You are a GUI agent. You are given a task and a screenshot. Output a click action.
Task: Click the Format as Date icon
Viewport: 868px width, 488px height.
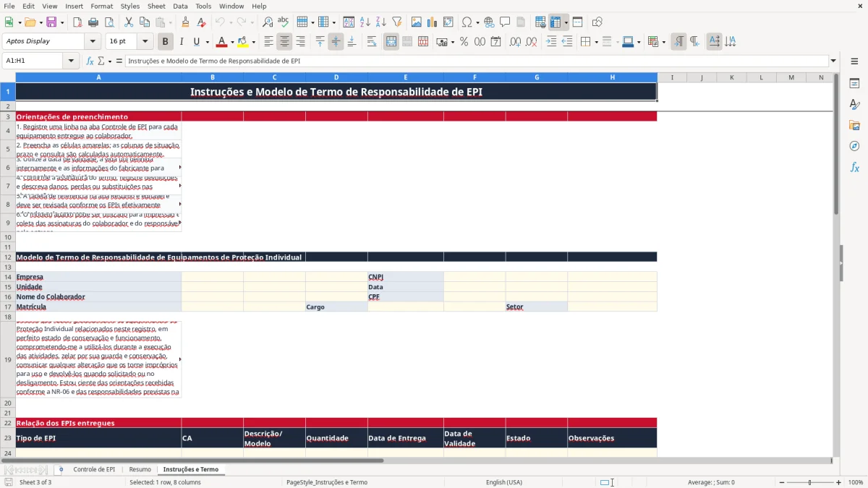[x=495, y=42]
